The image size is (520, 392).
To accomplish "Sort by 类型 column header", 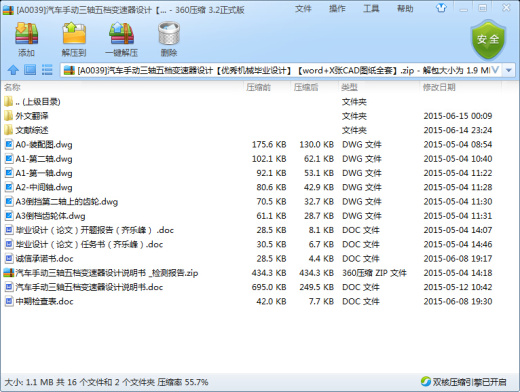I will tap(349, 87).
